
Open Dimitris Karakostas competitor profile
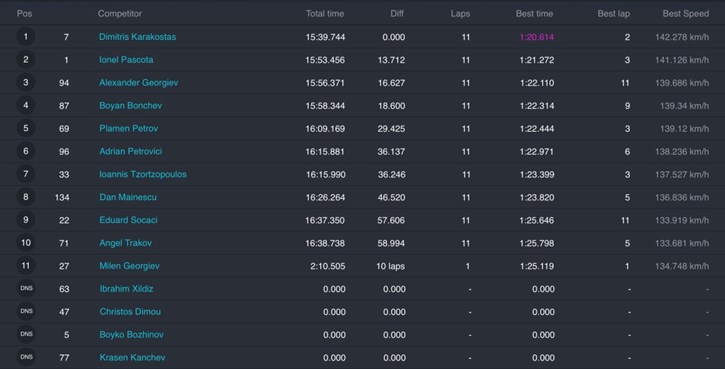point(137,37)
